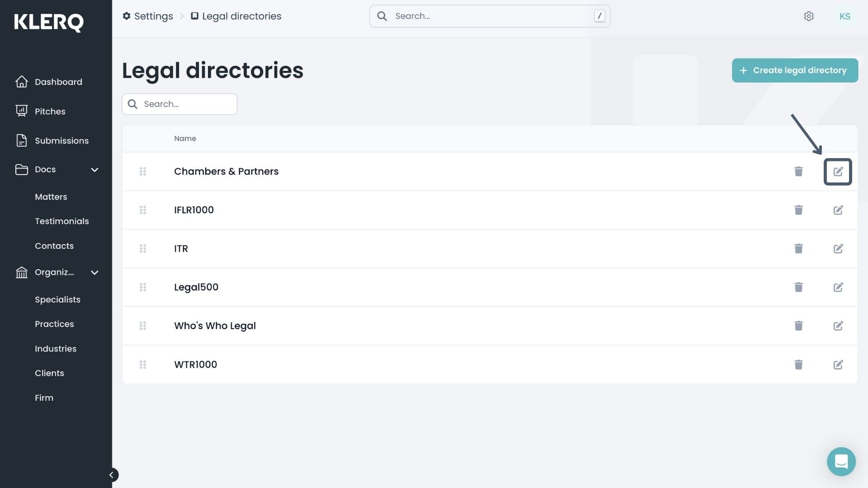868x488 pixels.
Task: Click the WTR1000 name
Action: point(195,365)
